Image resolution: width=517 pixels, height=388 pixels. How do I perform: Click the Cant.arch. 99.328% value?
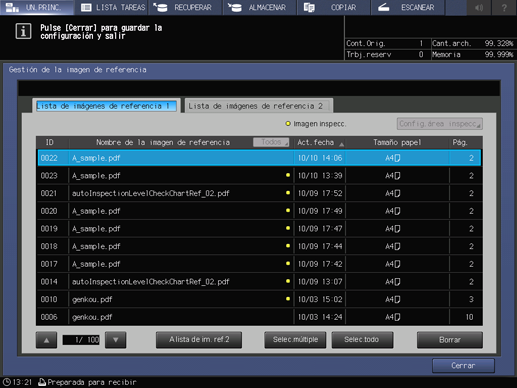499,43
